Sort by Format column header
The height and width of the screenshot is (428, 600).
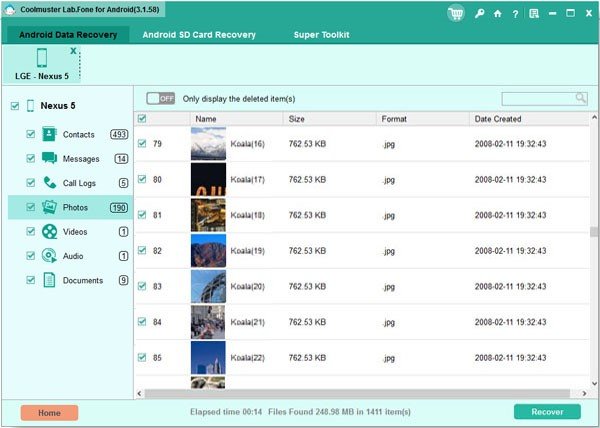(x=423, y=119)
